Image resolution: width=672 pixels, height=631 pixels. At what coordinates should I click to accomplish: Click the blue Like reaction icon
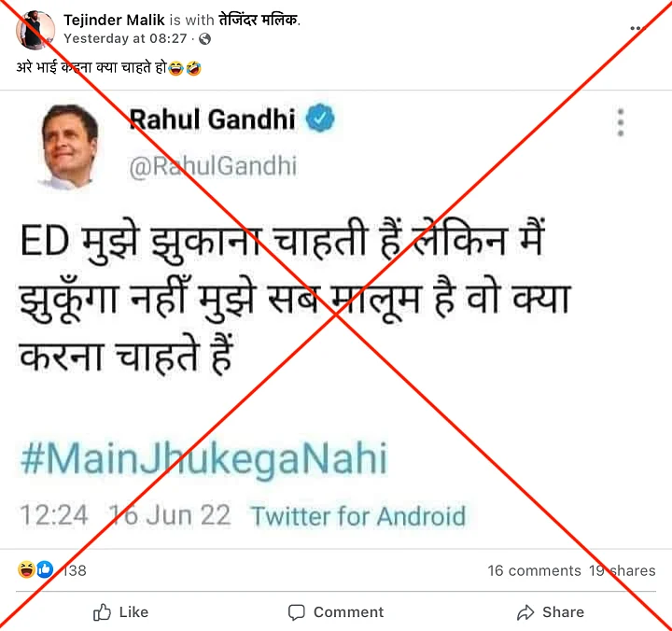click(45, 569)
